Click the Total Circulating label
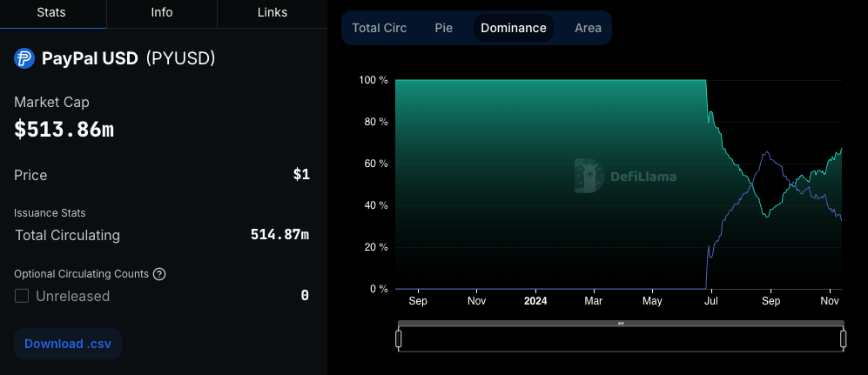 click(x=68, y=235)
